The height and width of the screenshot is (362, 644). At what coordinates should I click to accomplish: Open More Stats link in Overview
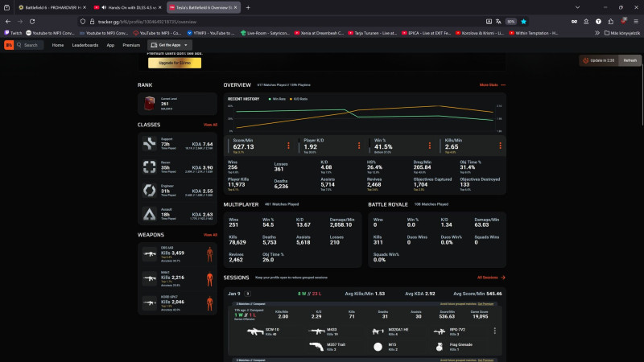click(493, 85)
